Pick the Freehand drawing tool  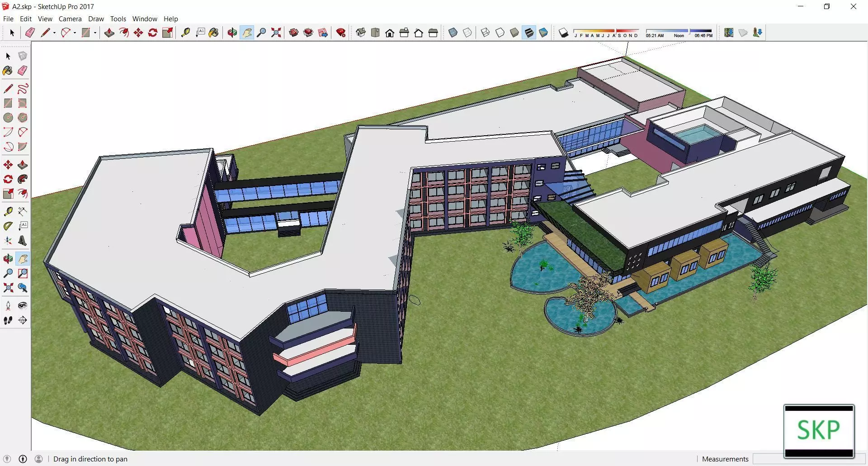coord(23,89)
